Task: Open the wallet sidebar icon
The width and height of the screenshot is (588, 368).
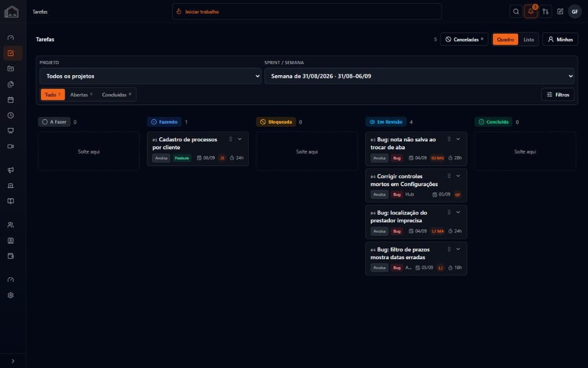Action: (x=11, y=256)
